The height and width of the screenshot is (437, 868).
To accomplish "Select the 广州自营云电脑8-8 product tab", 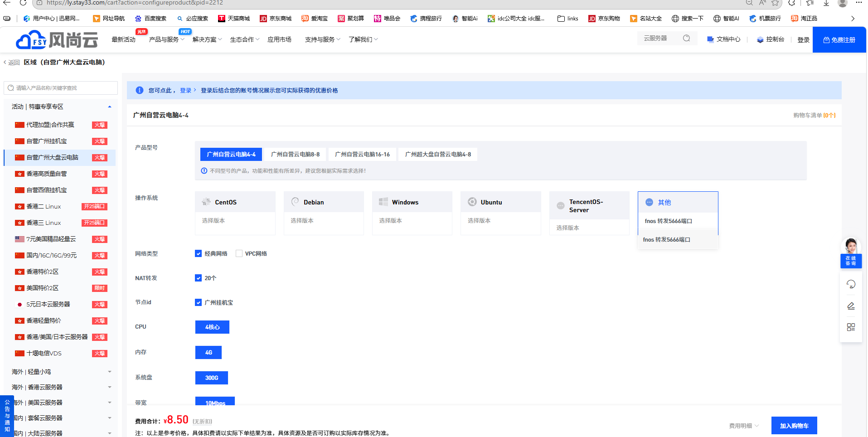I will pyautogui.click(x=295, y=154).
